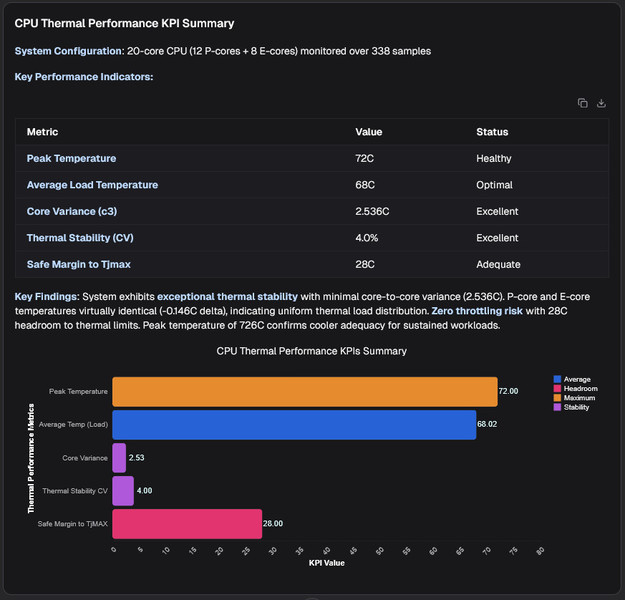The image size is (625, 600).
Task: Click the pink Safe Margin to TjMAX bar
Action: pyautogui.click(x=187, y=523)
